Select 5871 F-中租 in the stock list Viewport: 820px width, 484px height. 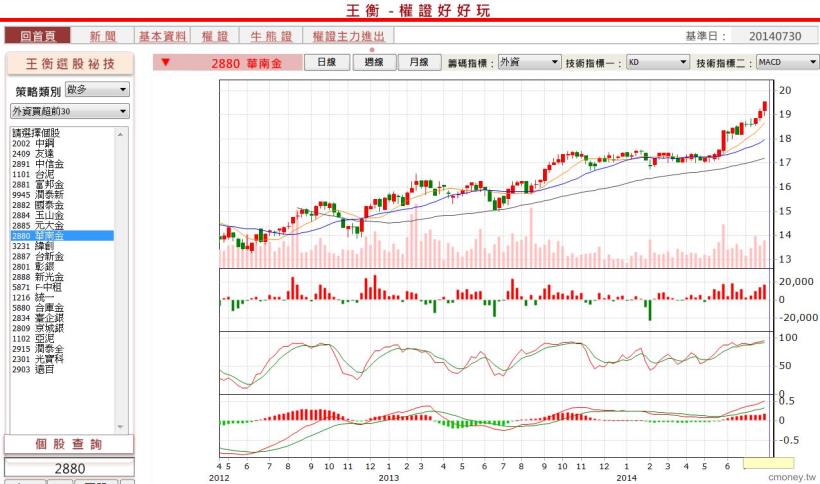click(62, 287)
